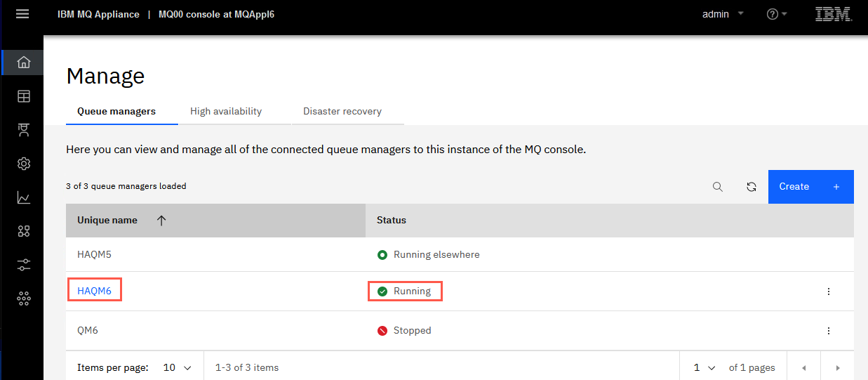The width and height of the screenshot is (868, 380).
Task: Open the help question mark menu
Action: point(777,14)
